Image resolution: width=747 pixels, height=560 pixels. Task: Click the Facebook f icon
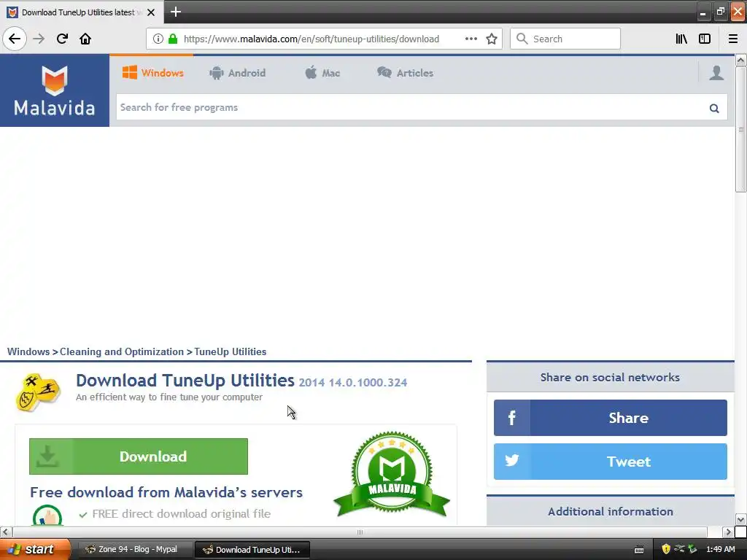511,418
